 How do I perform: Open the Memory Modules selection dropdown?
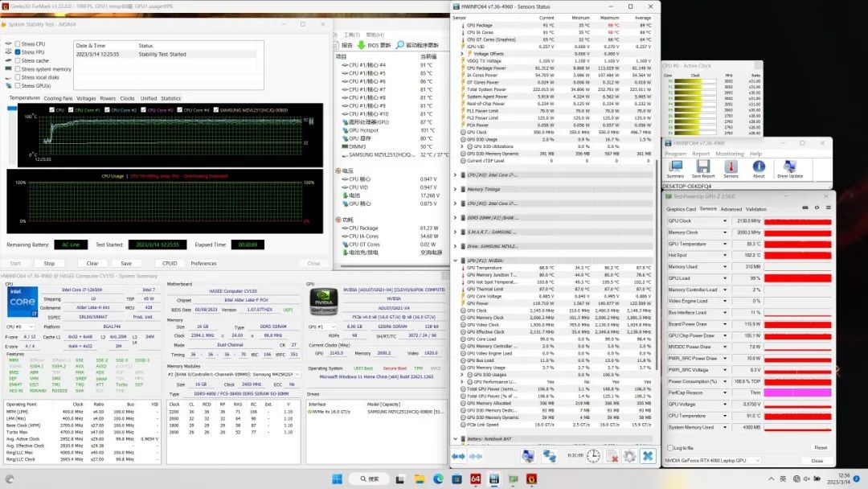[234, 374]
